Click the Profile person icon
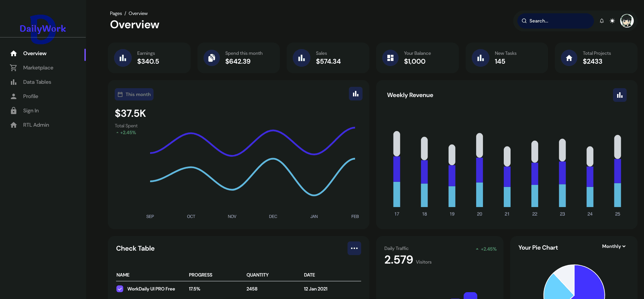Image resolution: width=644 pixels, height=299 pixels. tap(14, 96)
